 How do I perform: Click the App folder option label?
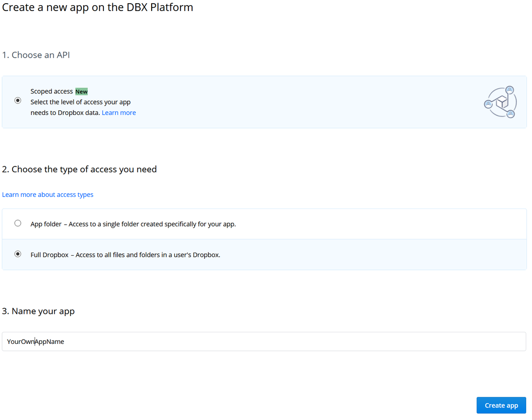coord(46,224)
